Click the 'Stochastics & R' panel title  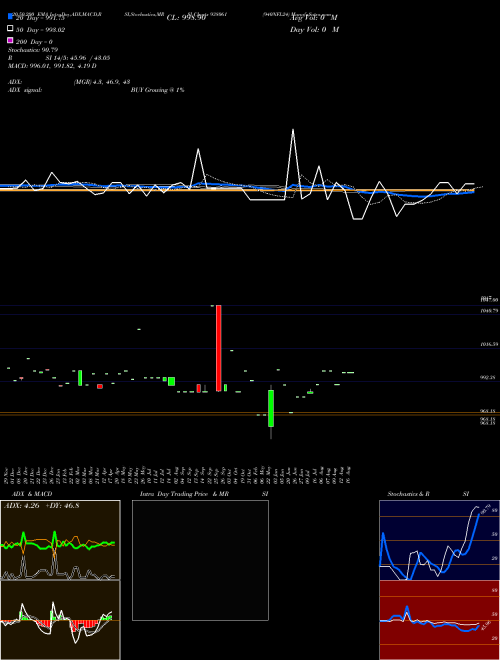(408, 494)
